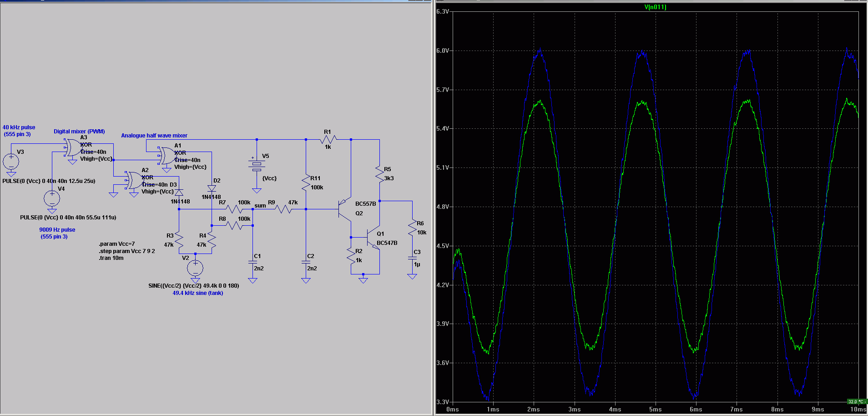Select the A1 XOR gate symbol
Screen dimensions: 868x416
pyautogui.click(x=167, y=156)
